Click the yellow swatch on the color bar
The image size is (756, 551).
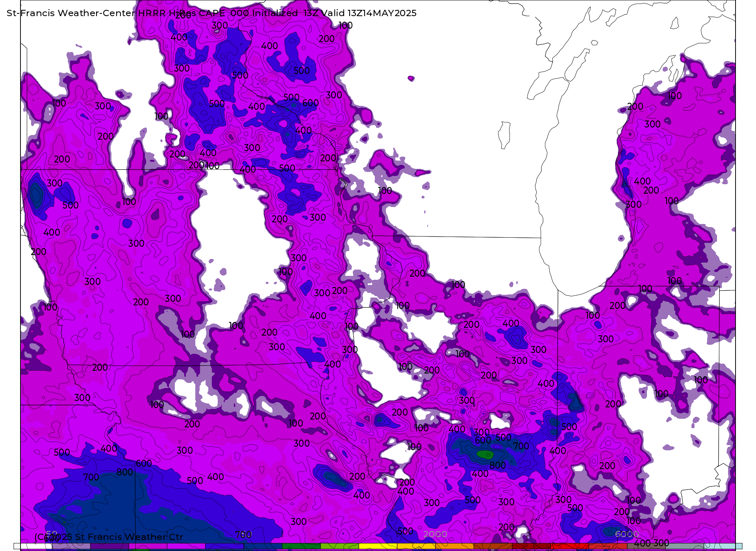[378, 546]
